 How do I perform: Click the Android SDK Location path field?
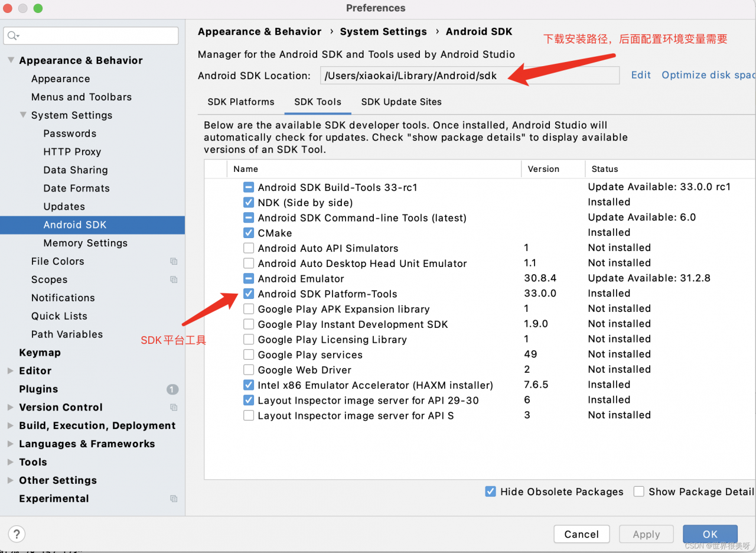click(x=470, y=76)
